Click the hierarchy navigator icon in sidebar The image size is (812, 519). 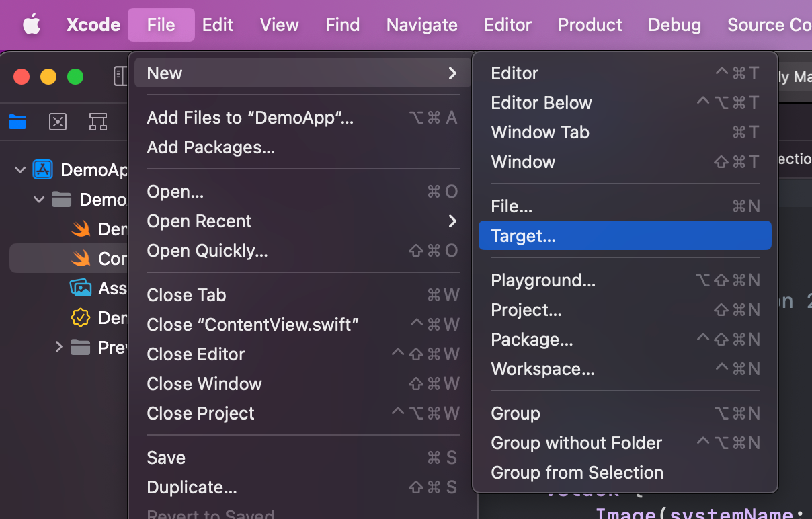click(98, 122)
